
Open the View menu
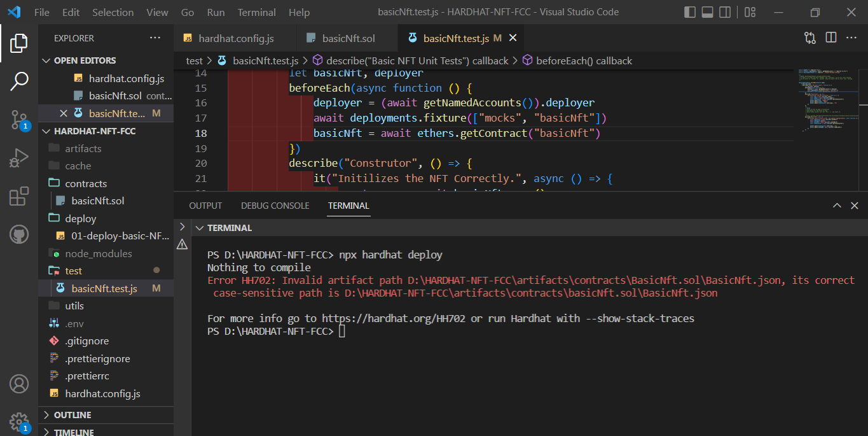[x=158, y=12]
